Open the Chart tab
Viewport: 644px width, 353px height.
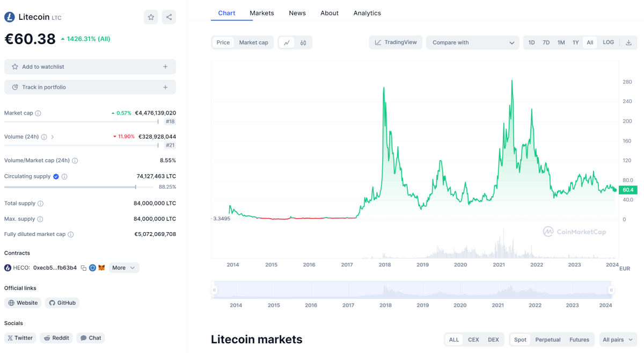226,13
